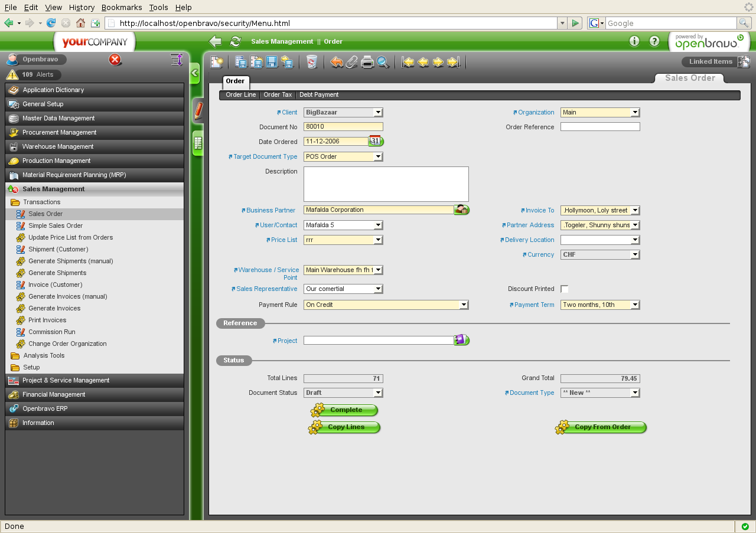Screen dimensions: 756x533
Task: Click the Delete record trash icon
Action: pos(312,62)
